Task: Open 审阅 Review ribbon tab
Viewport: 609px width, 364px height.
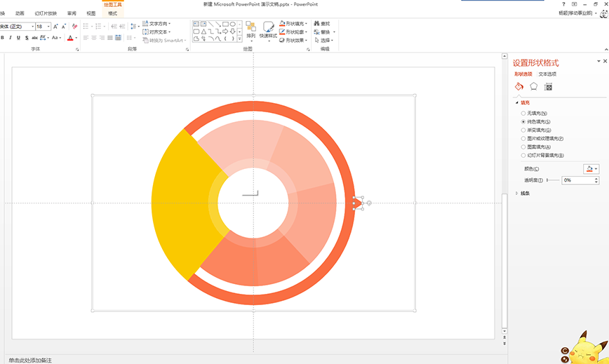Action: pos(72,13)
